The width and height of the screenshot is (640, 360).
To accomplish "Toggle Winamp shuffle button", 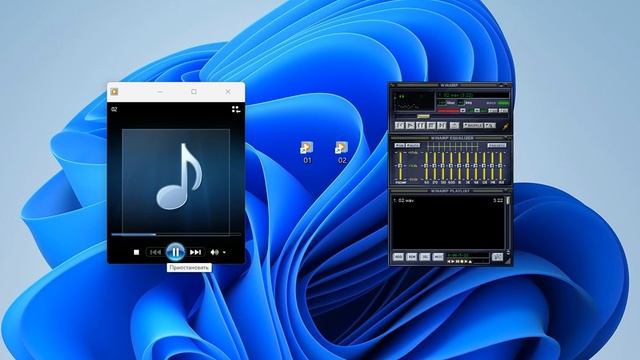I will [473, 125].
